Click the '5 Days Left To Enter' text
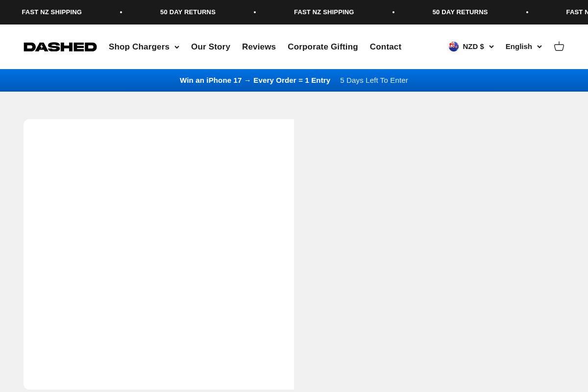Screen dimensions: 588x392 click(x=374, y=80)
